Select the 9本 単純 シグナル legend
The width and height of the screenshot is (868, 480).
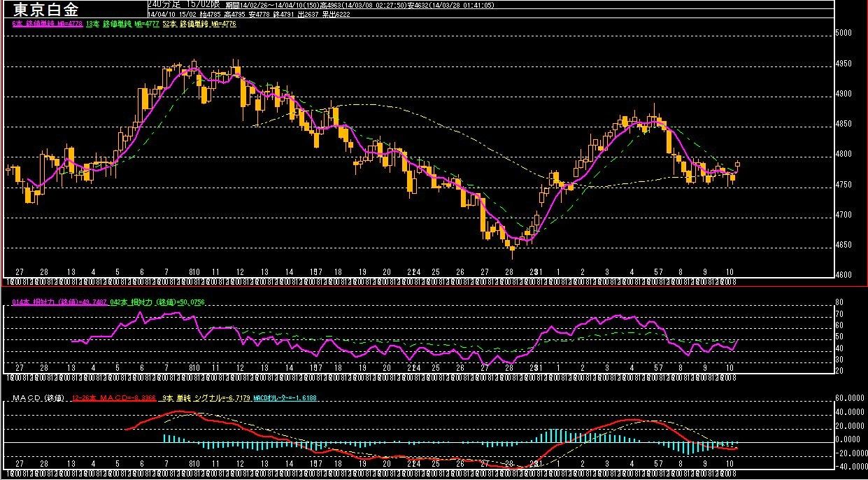205,398
